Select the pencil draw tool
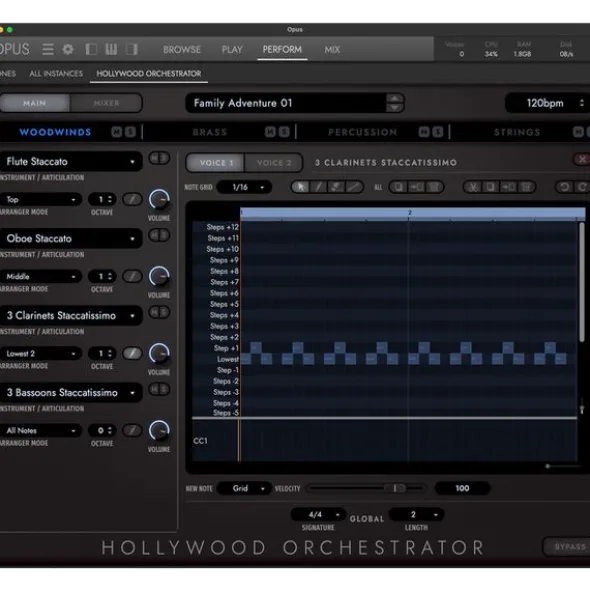This screenshot has height=591, width=590. point(319,187)
